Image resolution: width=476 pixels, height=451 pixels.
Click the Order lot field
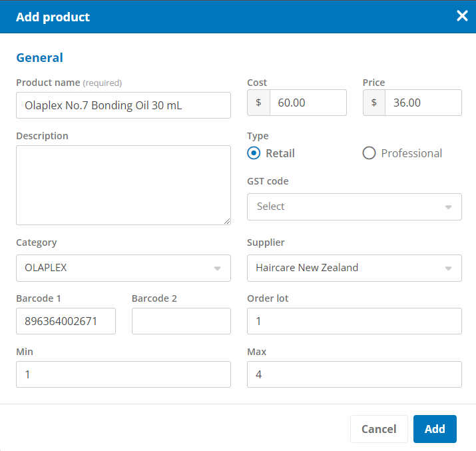(354, 321)
